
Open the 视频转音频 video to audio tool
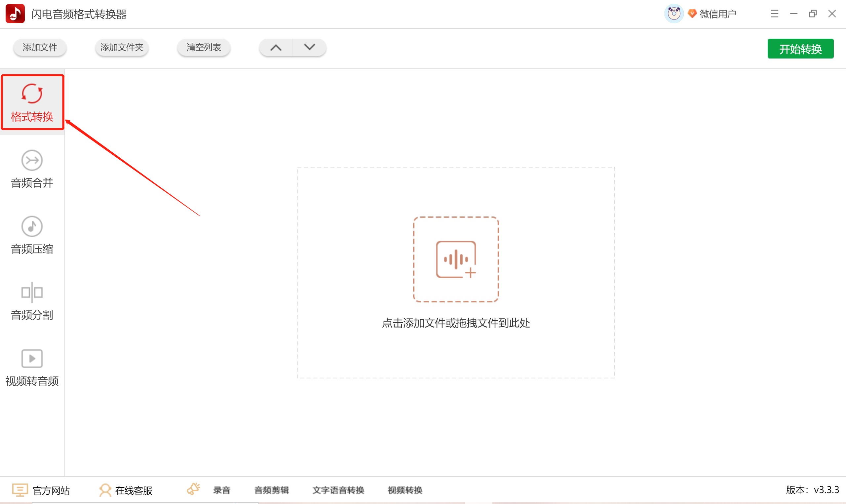(x=32, y=368)
